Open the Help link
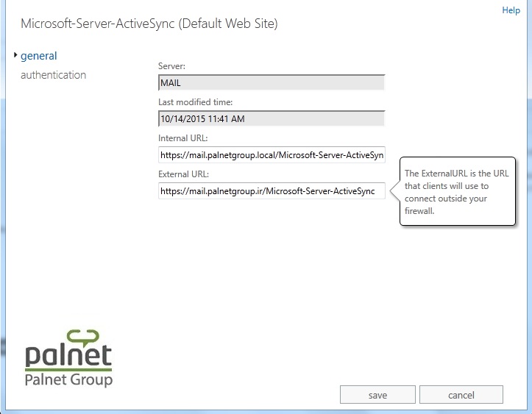 point(511,10)
